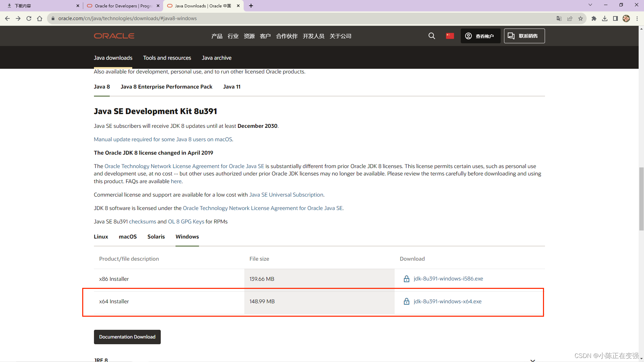This screenshot has width=644, height=362.
Task: Close the Java Downloads tab
Action: [238, 6]
